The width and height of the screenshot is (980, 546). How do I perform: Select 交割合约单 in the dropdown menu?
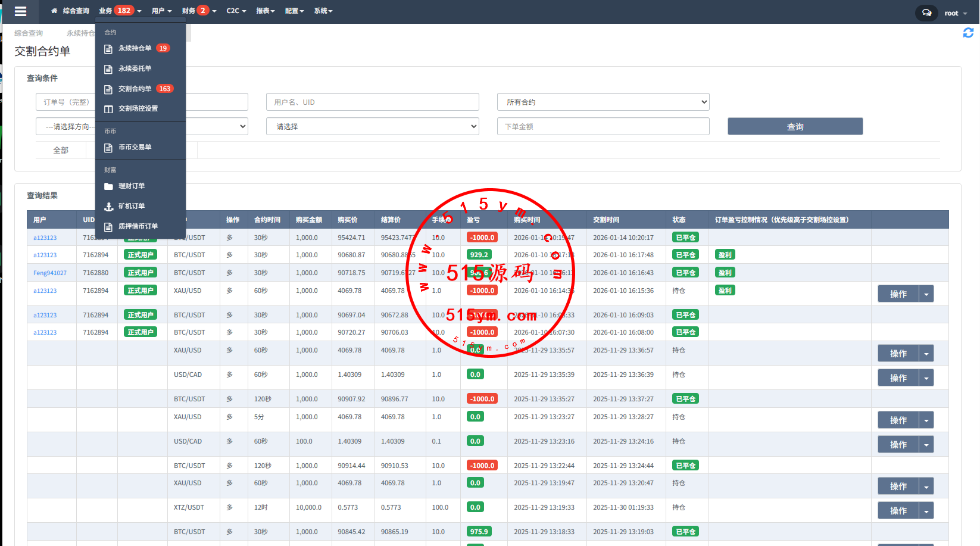tap(135, 89)
